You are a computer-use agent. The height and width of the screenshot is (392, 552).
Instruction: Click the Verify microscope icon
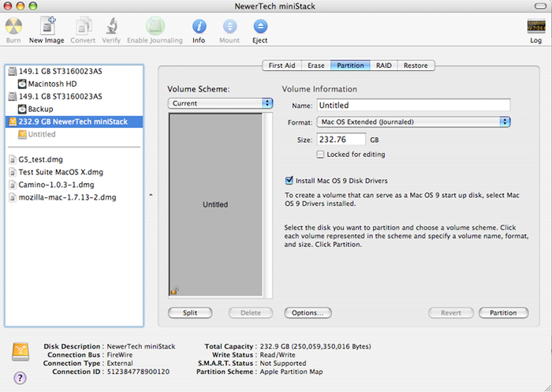(112, 26)
